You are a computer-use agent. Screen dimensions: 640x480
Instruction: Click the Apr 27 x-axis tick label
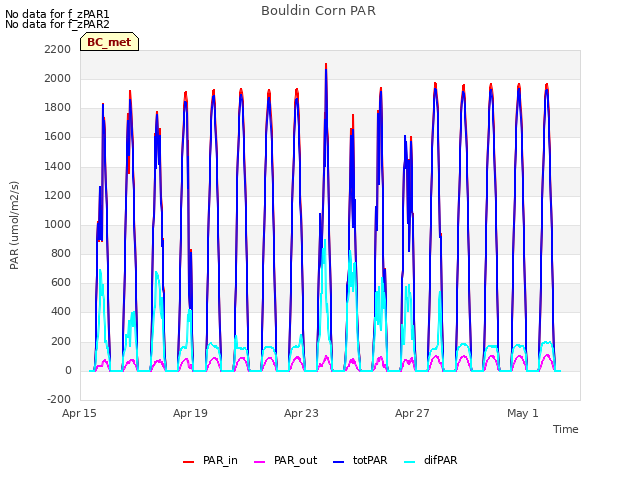(x=412, y=413)
